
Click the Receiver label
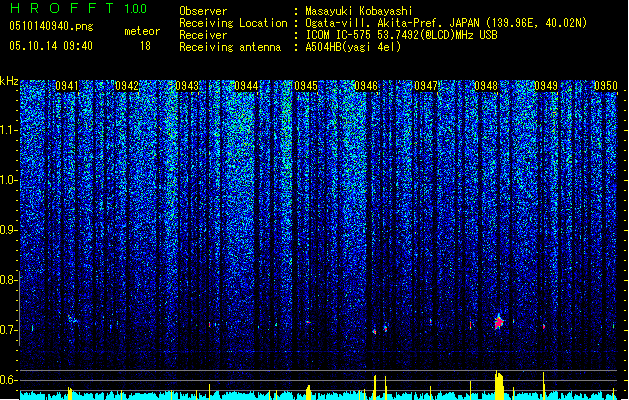[203, 35]
